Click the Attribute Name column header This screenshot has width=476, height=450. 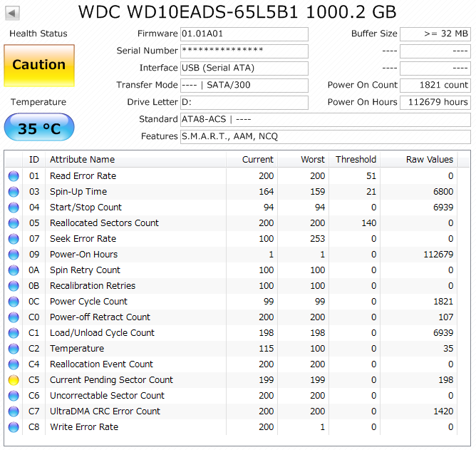pos(135,160)
